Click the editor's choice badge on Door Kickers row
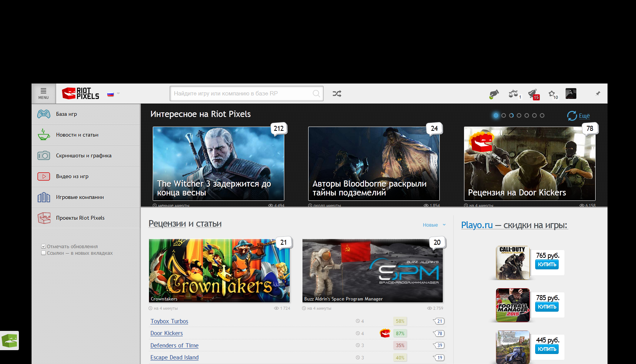 point(385,333)
